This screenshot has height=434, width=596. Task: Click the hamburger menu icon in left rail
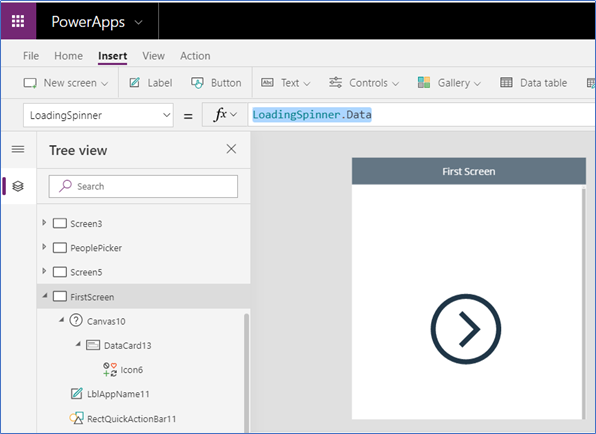click(18, 149)
